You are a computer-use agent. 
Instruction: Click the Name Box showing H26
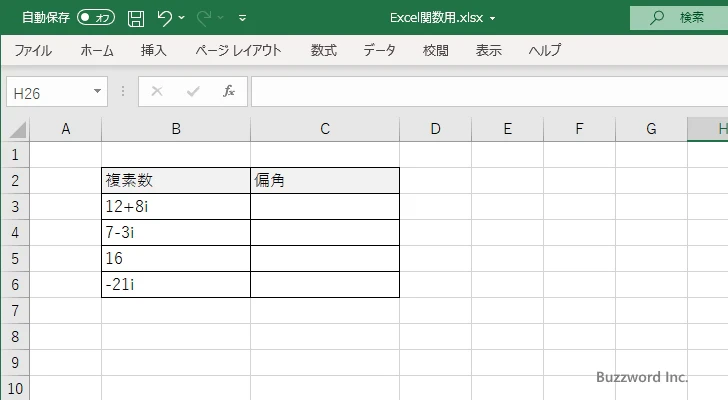pos(49,92)
